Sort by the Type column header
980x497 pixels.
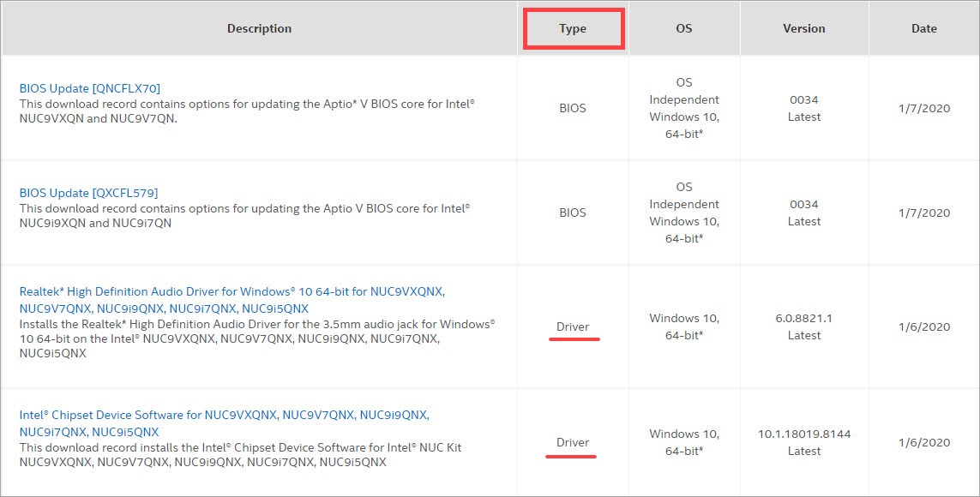click(573, 29)
